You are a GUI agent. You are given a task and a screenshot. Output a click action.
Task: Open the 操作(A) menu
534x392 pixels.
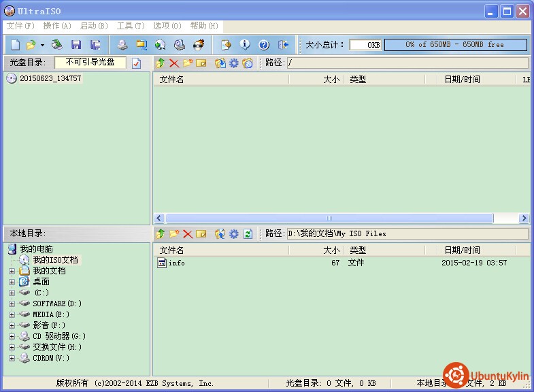pos(57,26)
